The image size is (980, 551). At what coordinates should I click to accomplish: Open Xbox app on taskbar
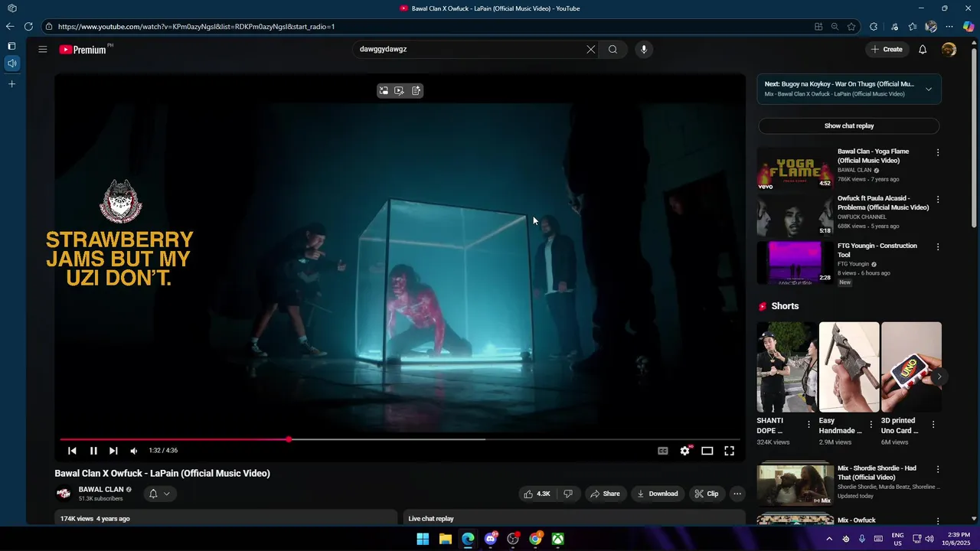click(x=558, y=539)
